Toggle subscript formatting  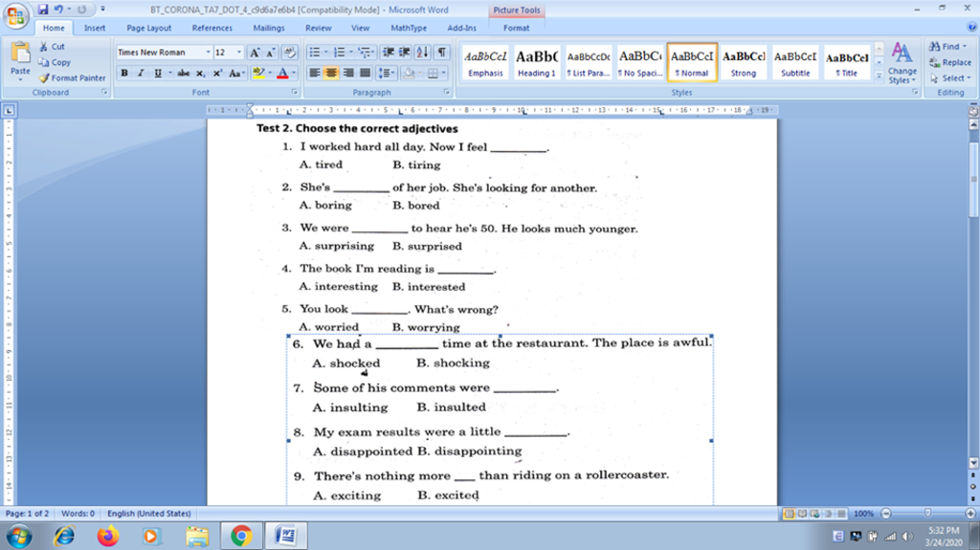200,73
